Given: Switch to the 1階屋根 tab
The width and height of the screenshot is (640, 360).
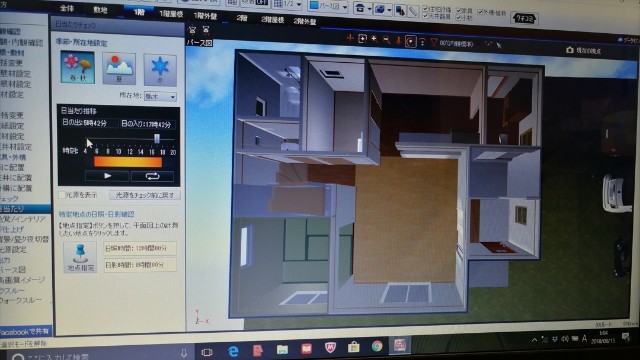Looking at the screenshot, I should (171, 14).
